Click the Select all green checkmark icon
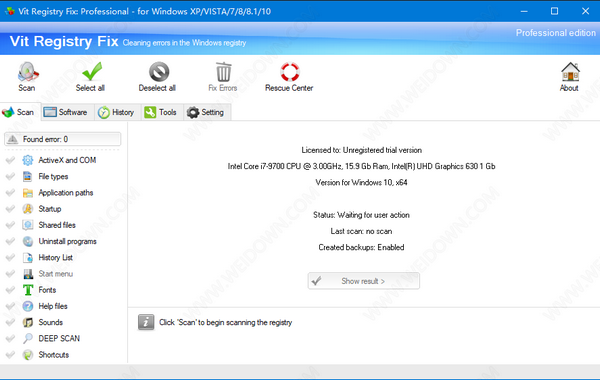This screenshot has width=600, height=380. tap(92, 72)
